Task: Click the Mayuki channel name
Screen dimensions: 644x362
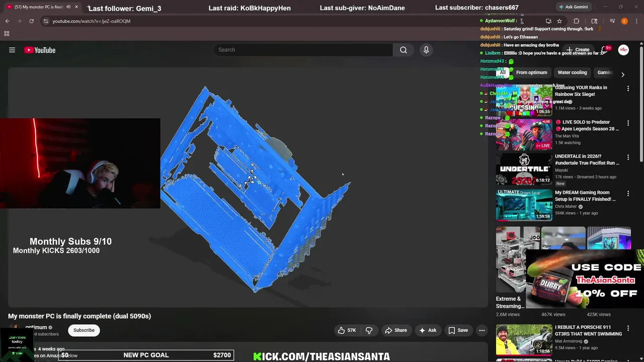Action: 562,170
